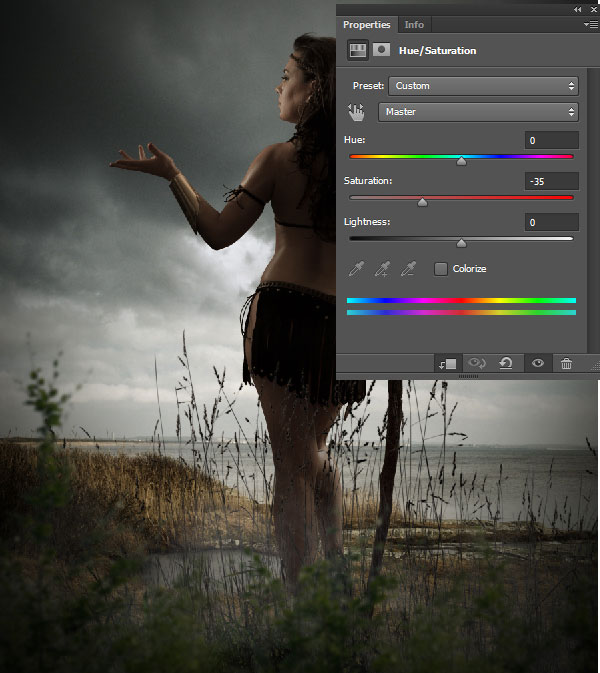Switch to the Info tab
The width and height of the screenshot is (600, 673).
[x=414, y=25]
